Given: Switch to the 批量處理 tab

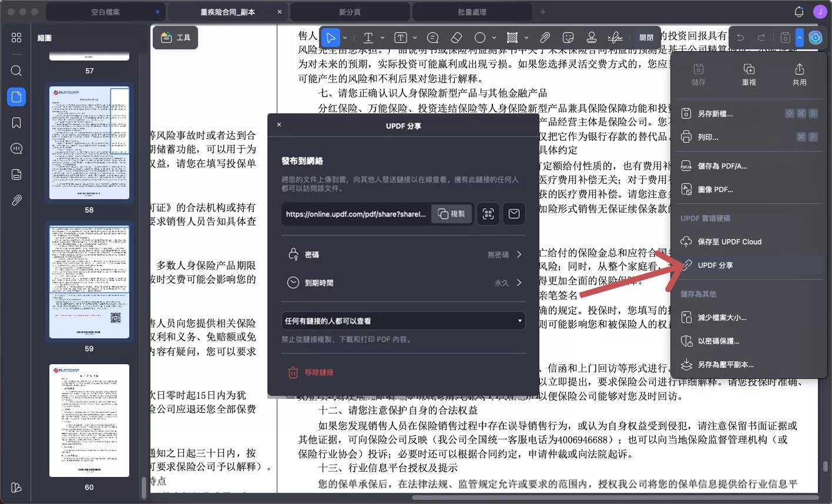Looking at the screenshot, I should 472,12.
